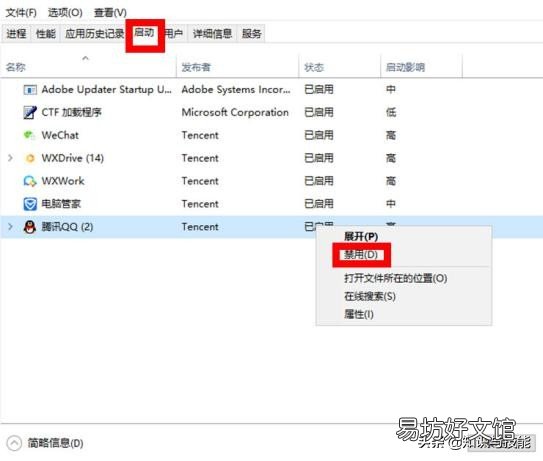Click the WeChat green icon
This screenshot has width=543, height=461.
coord(29,135)
